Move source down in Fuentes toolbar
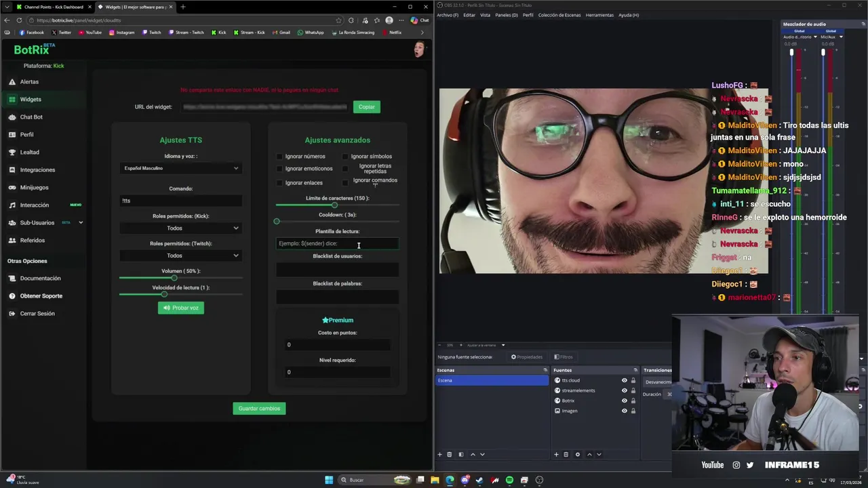The width and height of the screenshot is (868, 488). point(599,454)
